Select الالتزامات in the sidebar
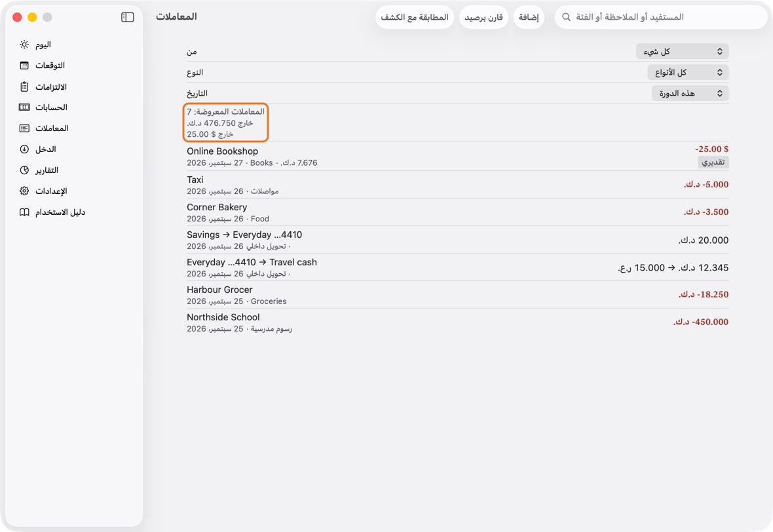 pyautogui.click(x=74, y=86)
